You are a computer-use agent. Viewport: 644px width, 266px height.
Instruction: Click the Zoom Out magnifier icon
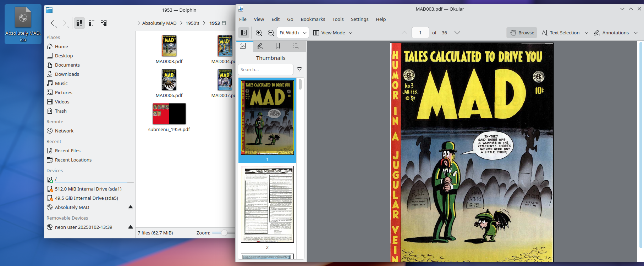click(271, 33)
